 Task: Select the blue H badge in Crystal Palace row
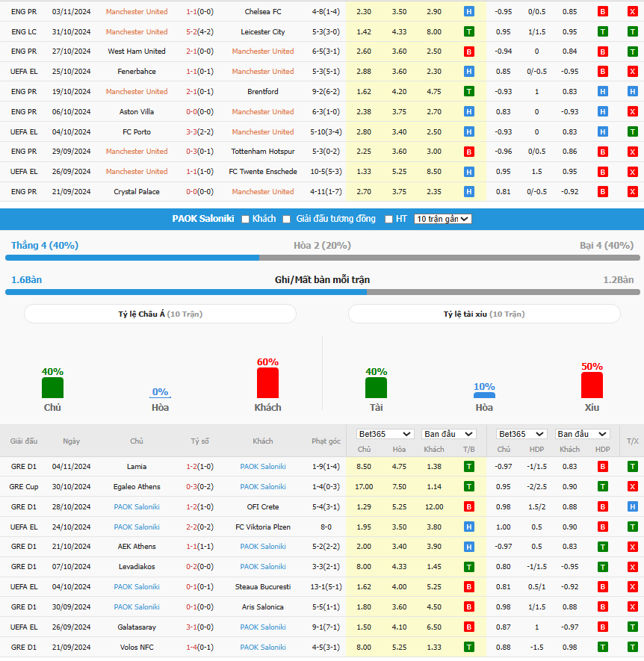[x=468, y=192]
